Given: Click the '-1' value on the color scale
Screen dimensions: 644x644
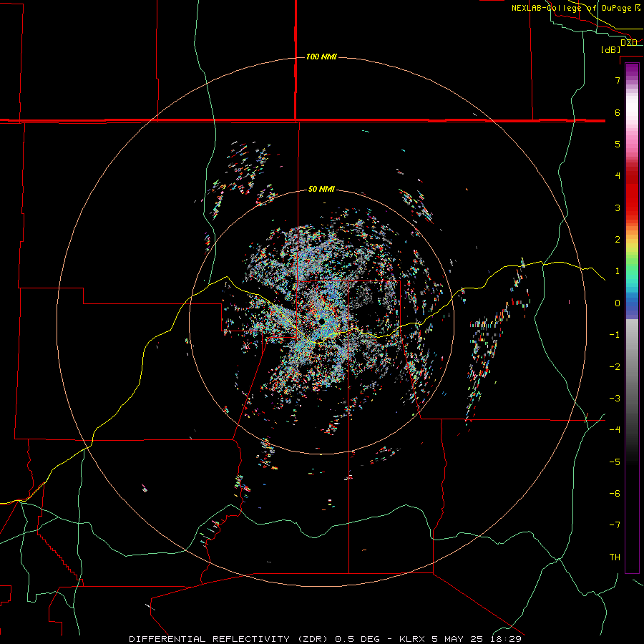Looking at the screenshot, I should [615, 335].
